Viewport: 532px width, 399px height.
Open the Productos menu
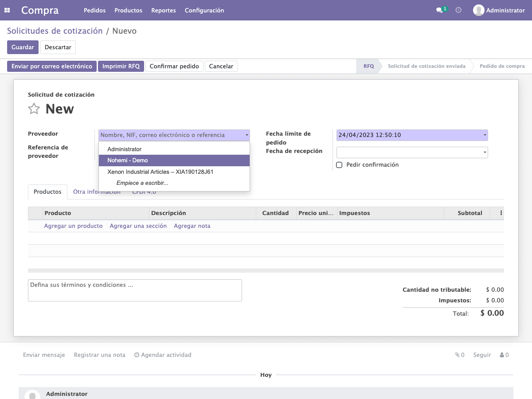[128, 10]
